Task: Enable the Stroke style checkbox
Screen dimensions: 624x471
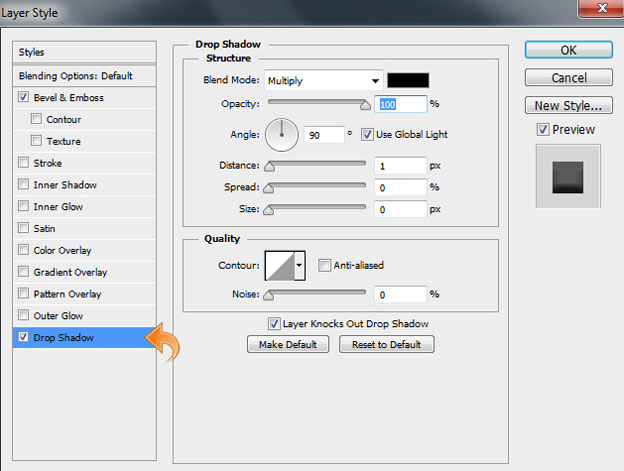Action: (23, 163)
